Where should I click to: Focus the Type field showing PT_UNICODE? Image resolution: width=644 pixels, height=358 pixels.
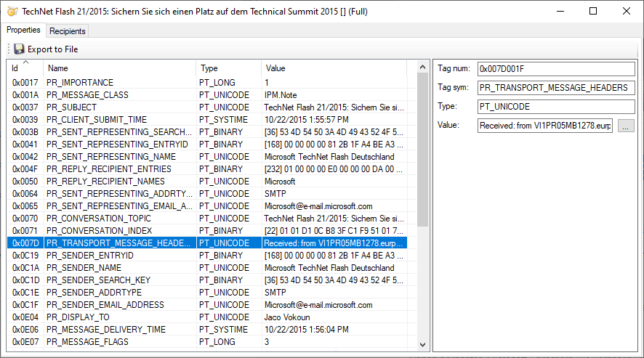point(556,107)
